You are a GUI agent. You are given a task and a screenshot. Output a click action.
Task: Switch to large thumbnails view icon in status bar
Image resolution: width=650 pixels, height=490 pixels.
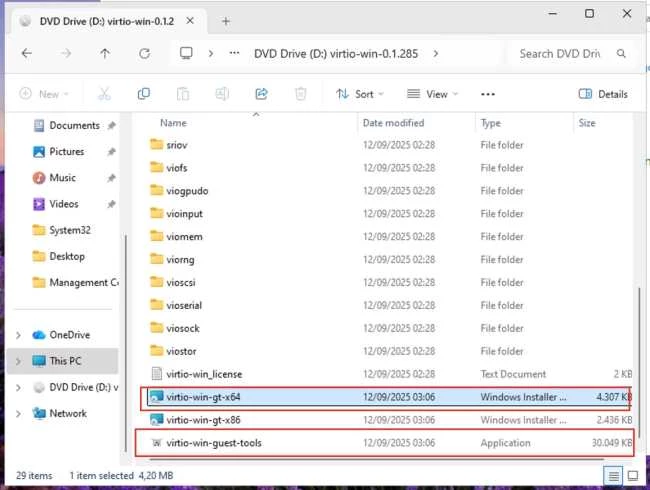point(633,475)
